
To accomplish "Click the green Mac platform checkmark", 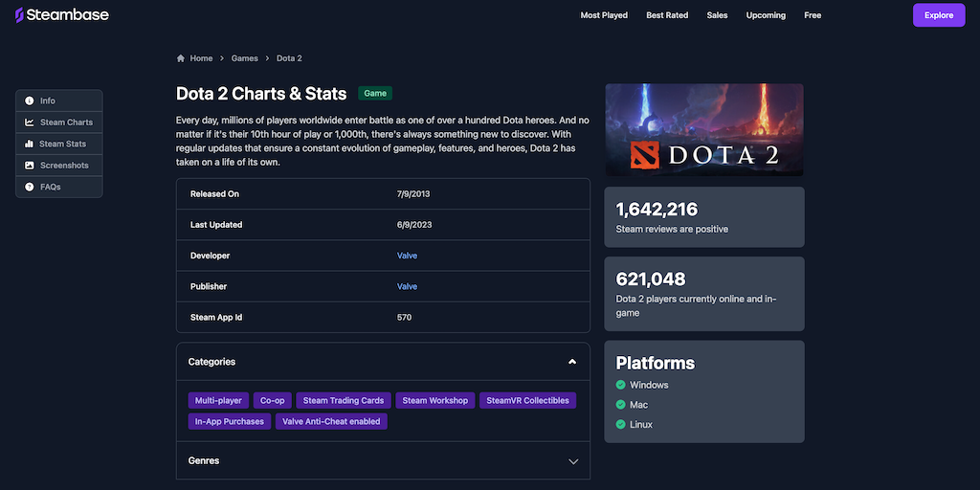I will tap(620, 405).
